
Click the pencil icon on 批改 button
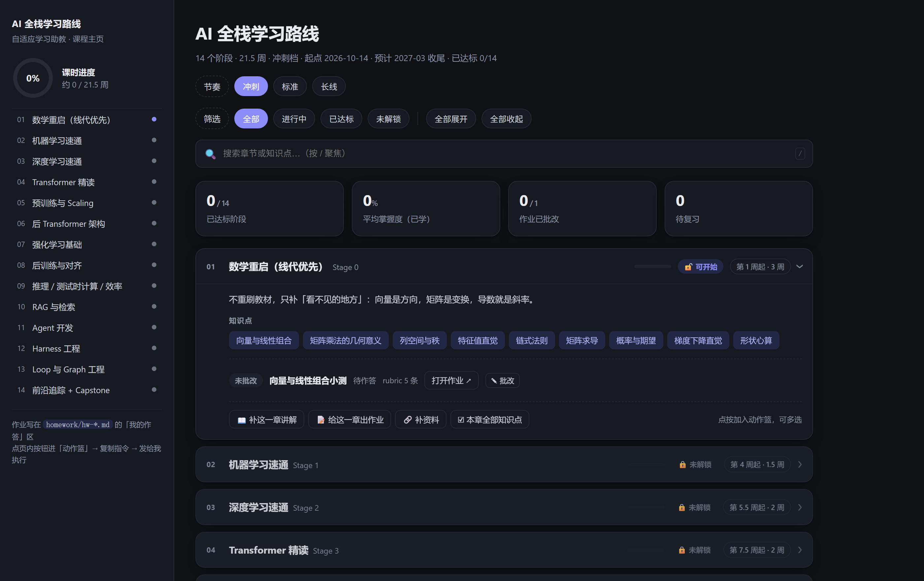click(494, 381)
